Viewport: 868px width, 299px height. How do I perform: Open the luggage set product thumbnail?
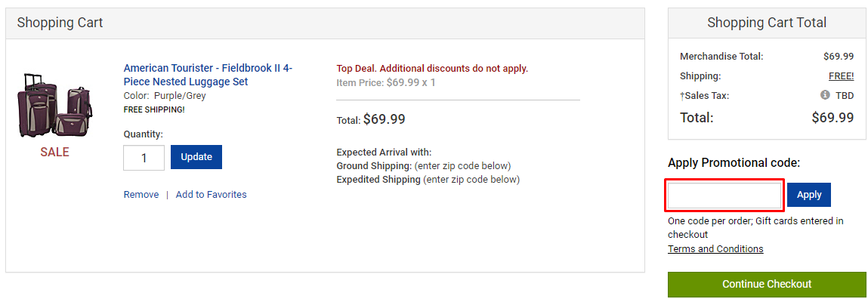pos(55,105)
